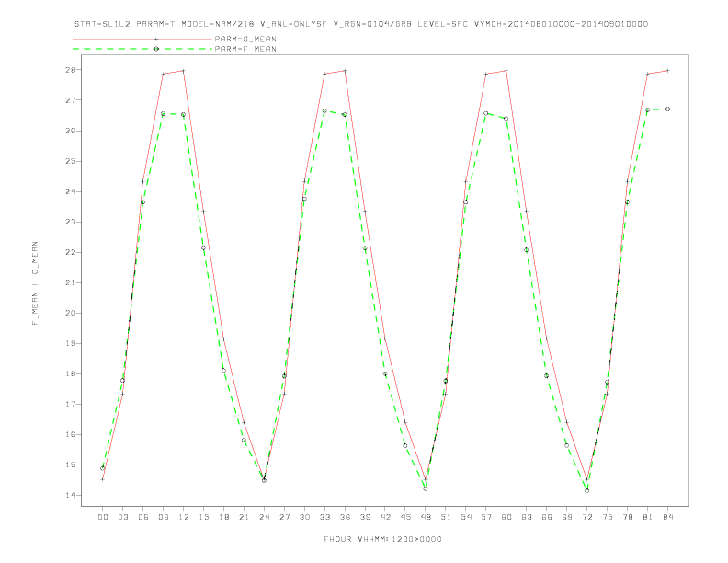Click x-axis forecast hour label 57
Screen dimensions: 728x563
click(x=486, y=517)
